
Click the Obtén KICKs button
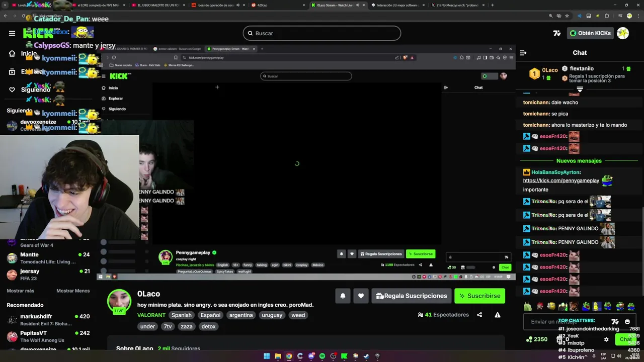[590, 33]
